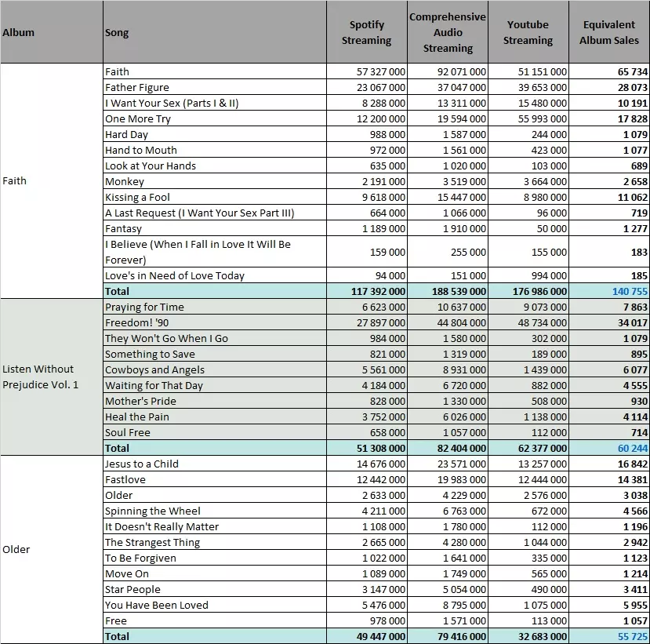Click 'I Want Your Sex (Parts I & II)'

tap(215, 103)
